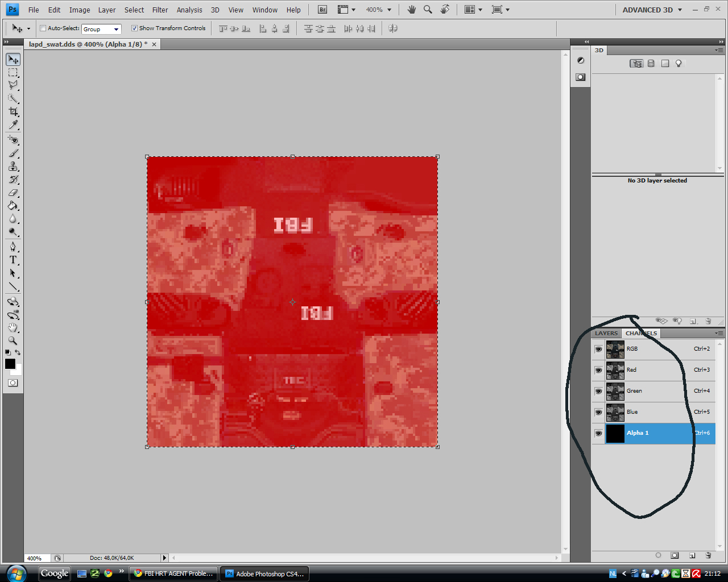Screen dimensions: 728x582
Task: Open the View Extras dropdown
Action: point(346,10)
